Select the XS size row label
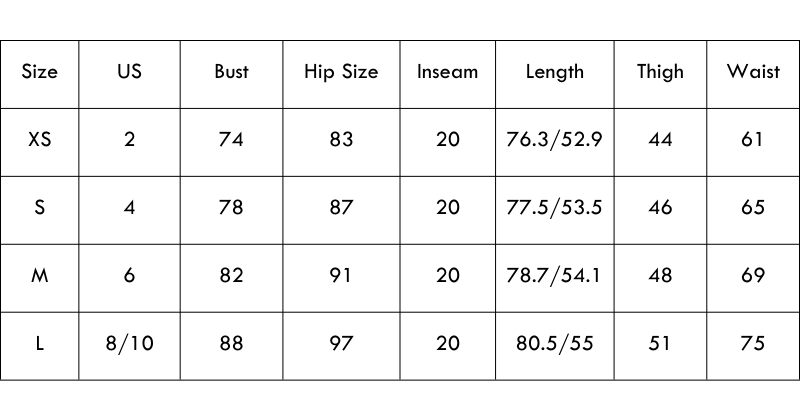Image resolution: width=800 pixels, height=400 pixels. pos(40,140)
